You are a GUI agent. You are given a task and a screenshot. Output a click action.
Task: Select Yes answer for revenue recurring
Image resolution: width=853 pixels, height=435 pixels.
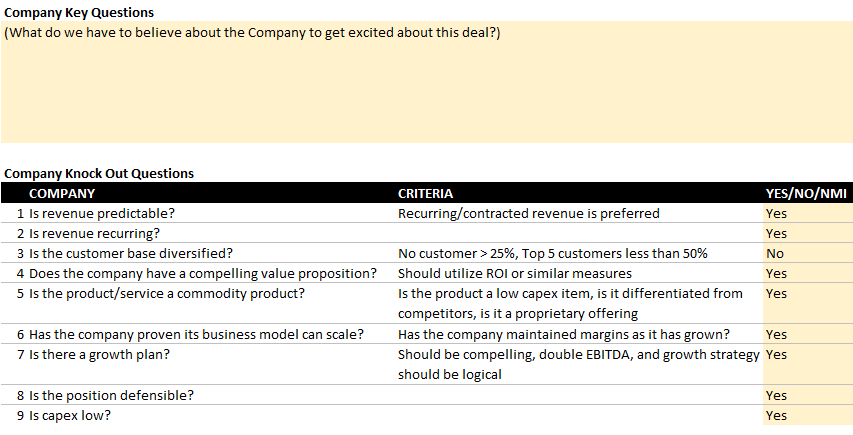coord(808,233)
